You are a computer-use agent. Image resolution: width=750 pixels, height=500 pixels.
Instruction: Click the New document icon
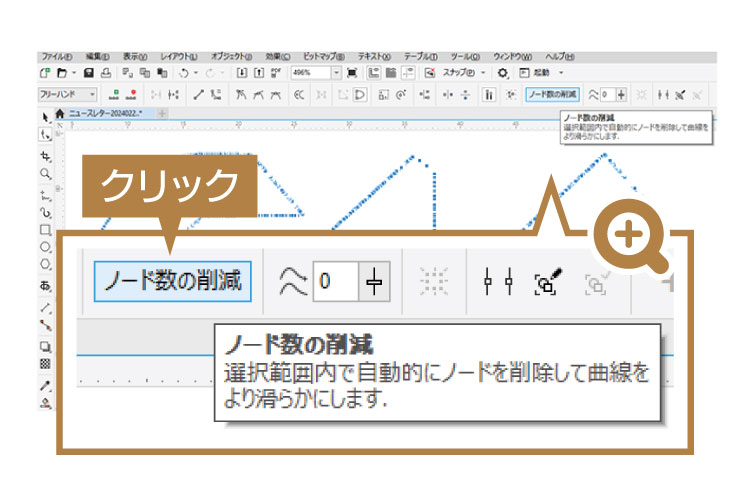(45, 73)
